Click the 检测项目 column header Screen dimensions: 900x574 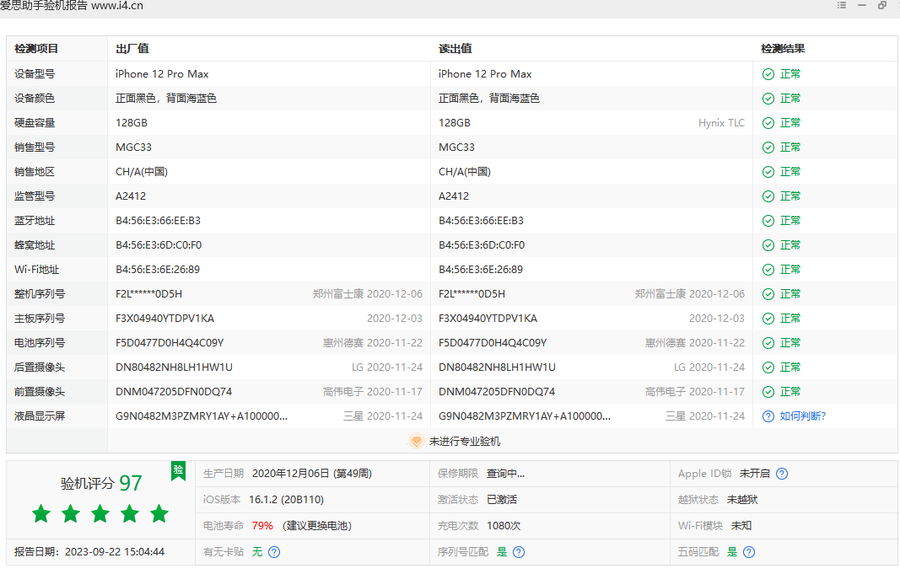tap(36, 49)
